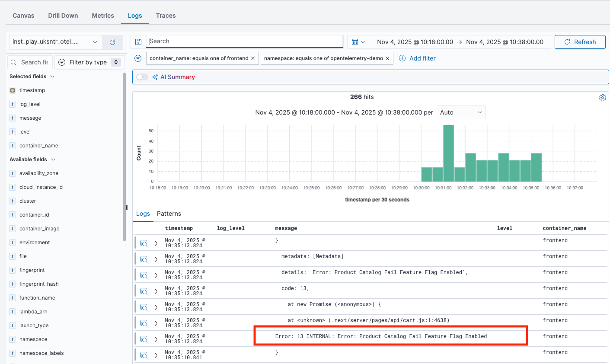Click the tallest histogram bar at 10:31
Image resolution: width=610 pixels, height=364 pixels.
(x=448, y=153)
